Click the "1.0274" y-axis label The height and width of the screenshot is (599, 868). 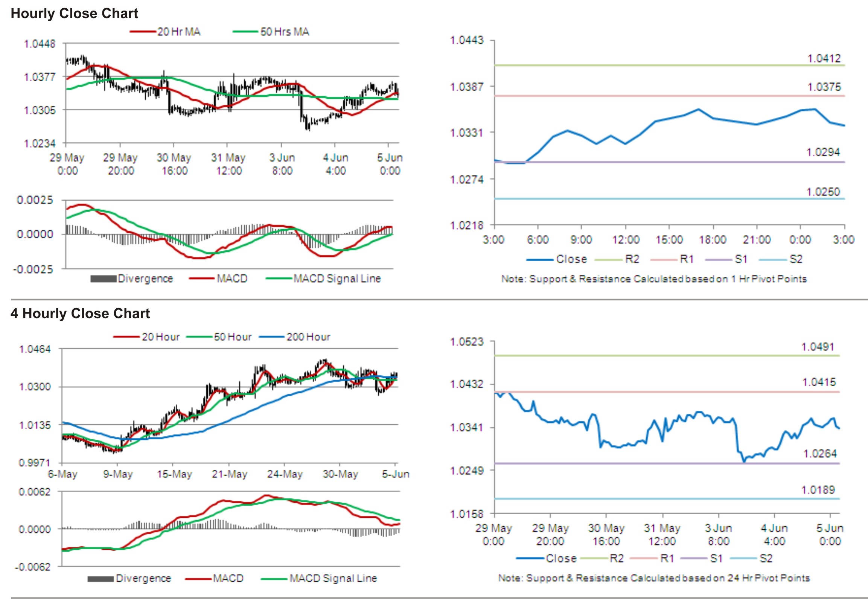(467, 179)
